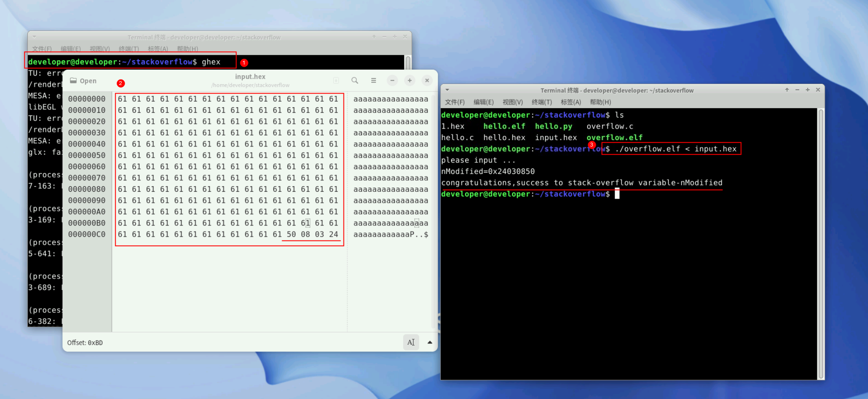868x399 pixels.
Task: Open 帮助(H) menu in the left terminal
Action: tap(187, 49)
